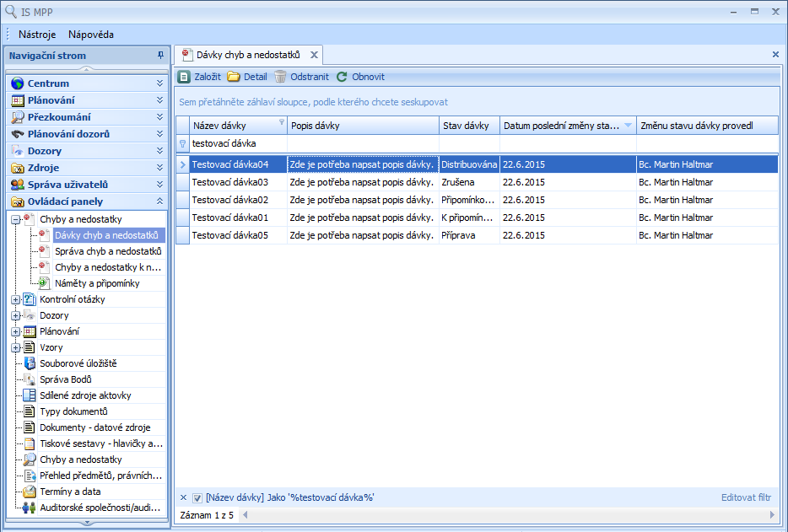Click the filter icon in Název dávky header

(282, 122)
